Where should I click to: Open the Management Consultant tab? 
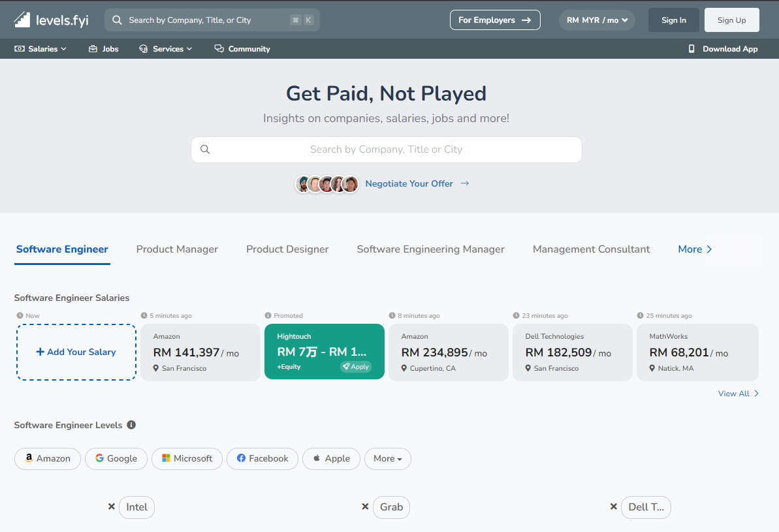coord(591,249)
